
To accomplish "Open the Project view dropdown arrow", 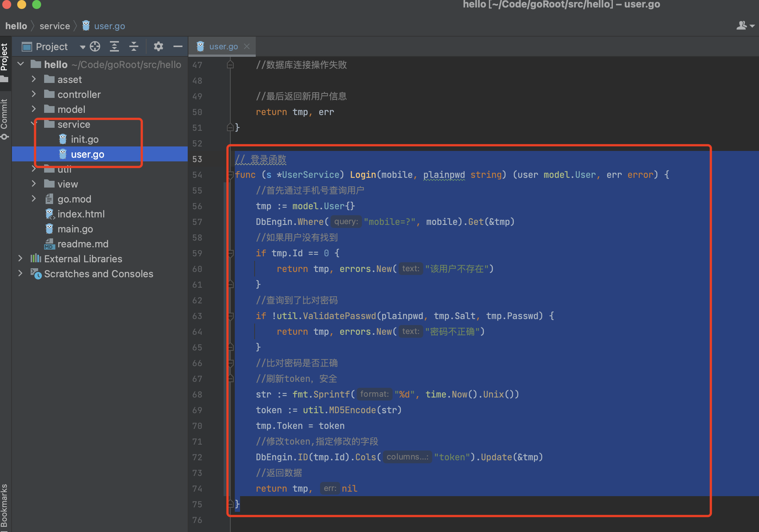I will tap(83, 47).
